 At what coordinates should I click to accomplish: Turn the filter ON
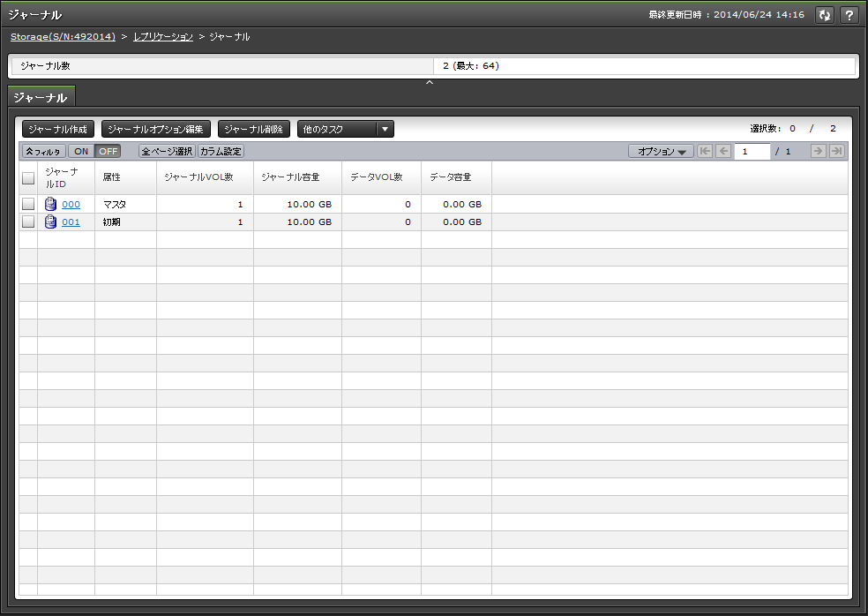(x=81, y=151)
